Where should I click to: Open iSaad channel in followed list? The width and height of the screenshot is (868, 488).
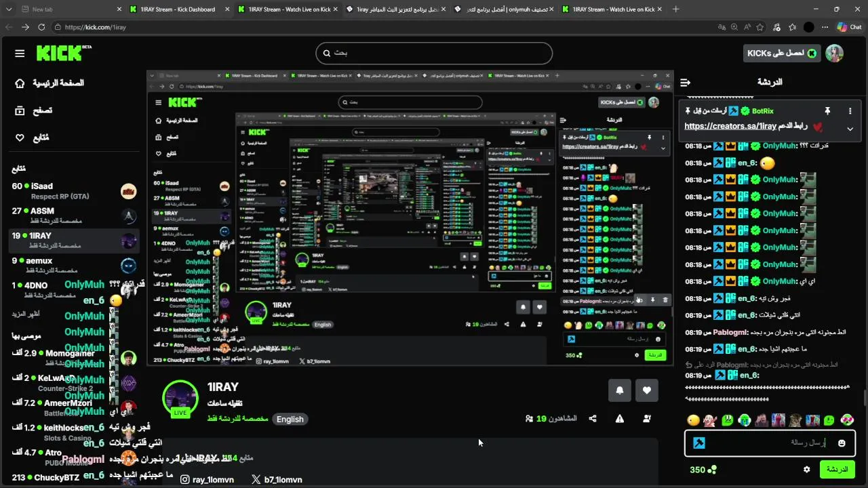tap(75, 191)
